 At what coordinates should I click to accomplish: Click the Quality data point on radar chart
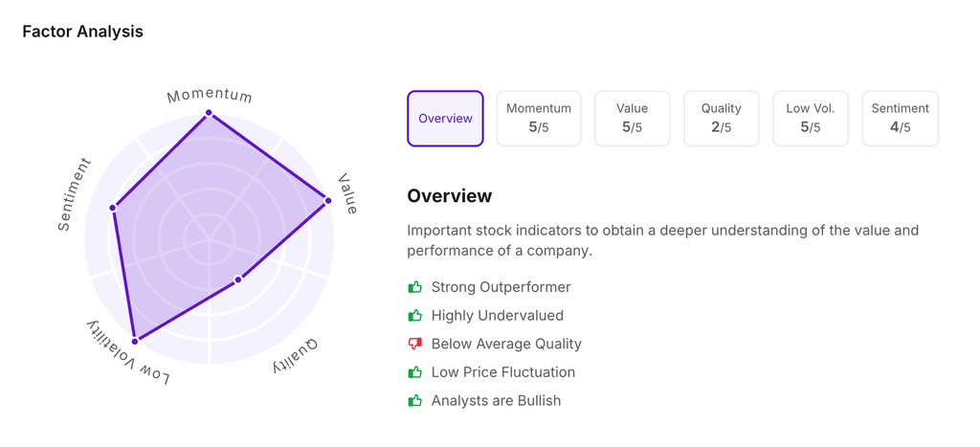(x=238, y=279)
